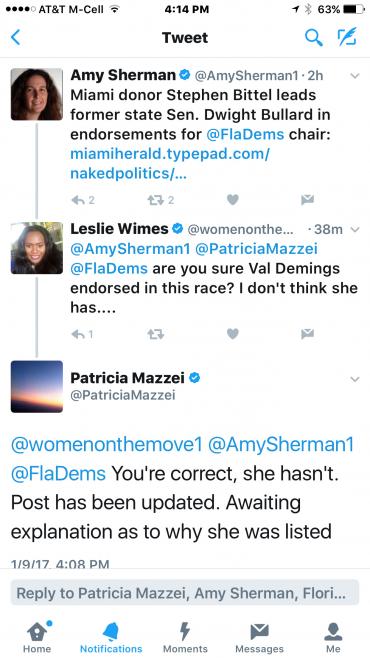Open the miamiherald.typepad.com link

[169, 164]
